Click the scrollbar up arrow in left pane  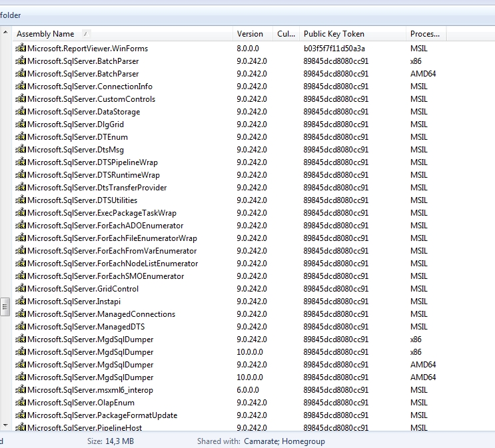[5, 31]
